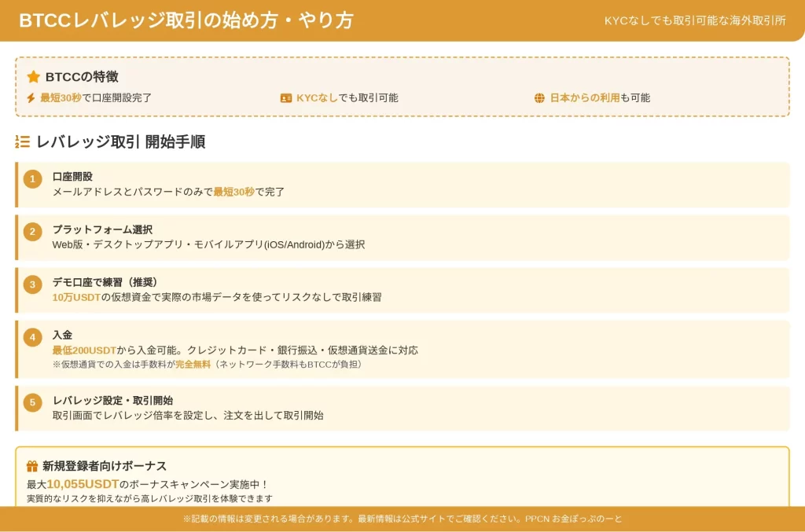Click the レバレッジ設定・取引開始 step title
805x532 pixels.
pyautogui.click(x=112, y=401)
